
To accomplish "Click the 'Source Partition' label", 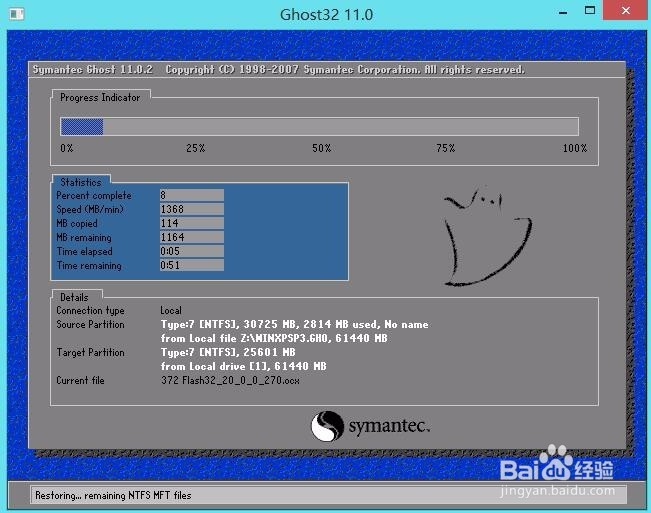I will 91,325.
